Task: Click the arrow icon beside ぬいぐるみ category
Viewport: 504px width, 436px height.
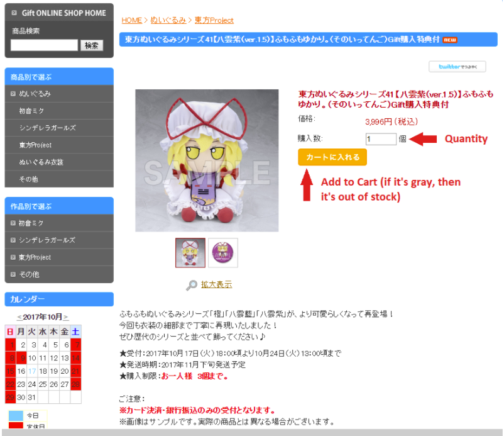Action: (x=13, y=94)
